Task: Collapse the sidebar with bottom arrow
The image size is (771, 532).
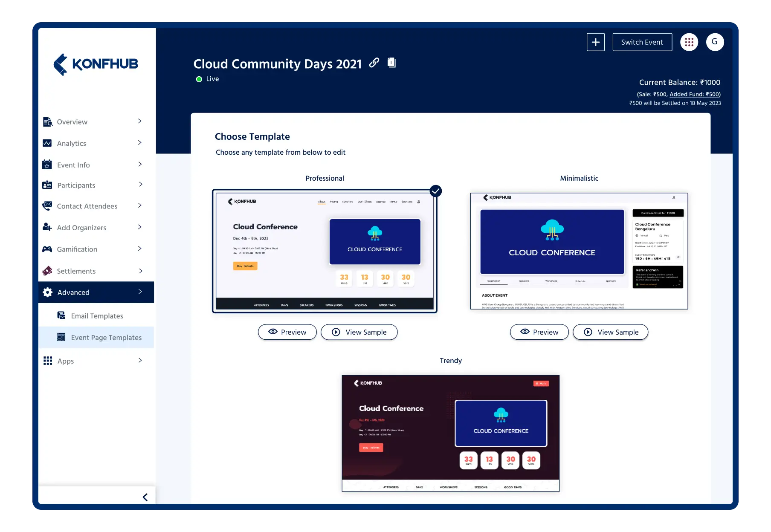Action: tap(145, 497)
